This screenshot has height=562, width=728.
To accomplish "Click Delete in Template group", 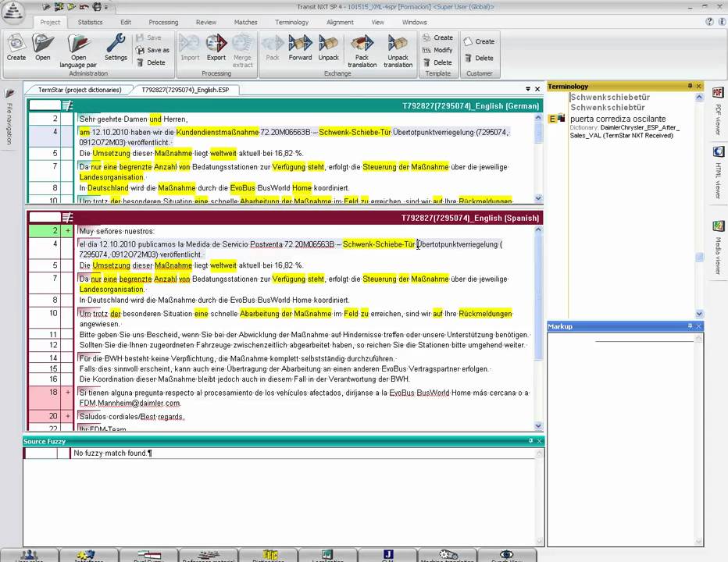I will (438, 62).
